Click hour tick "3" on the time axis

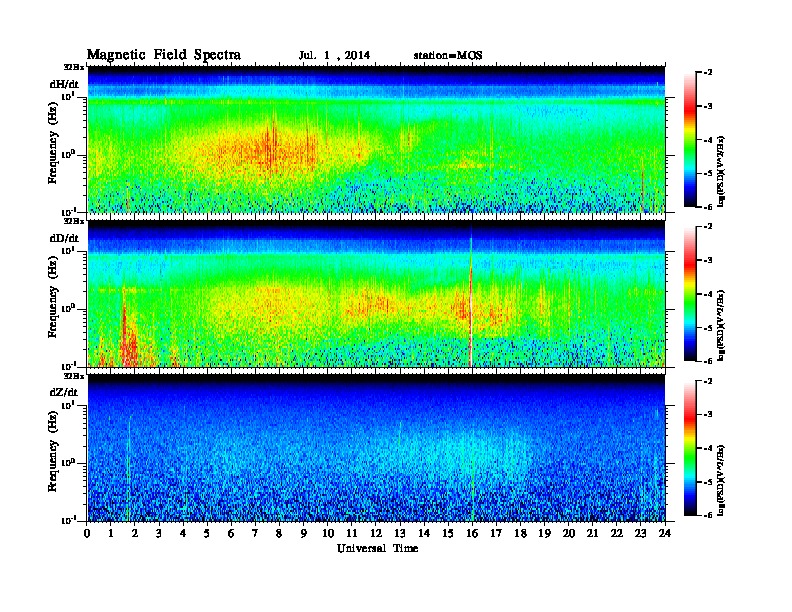160,534
